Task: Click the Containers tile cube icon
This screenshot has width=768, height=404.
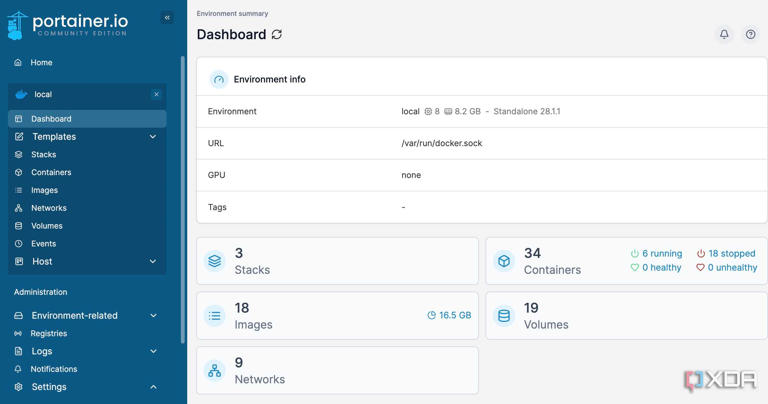Action: (x=504, y=261)
